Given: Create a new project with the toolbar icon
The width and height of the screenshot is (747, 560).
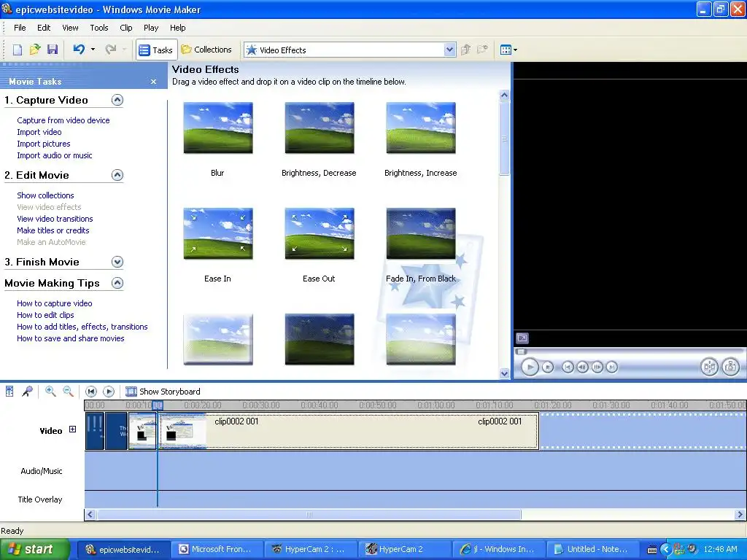Looking at the screenshot, I should click(x=18, y=50).
